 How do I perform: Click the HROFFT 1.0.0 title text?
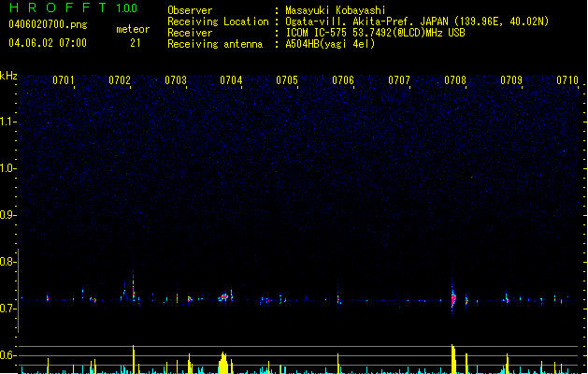73,7
